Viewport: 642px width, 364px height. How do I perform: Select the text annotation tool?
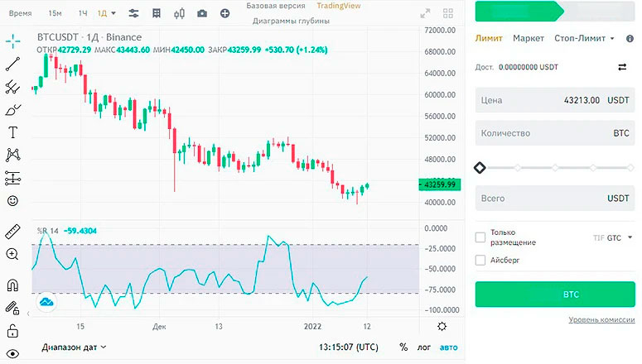point(12,132)
